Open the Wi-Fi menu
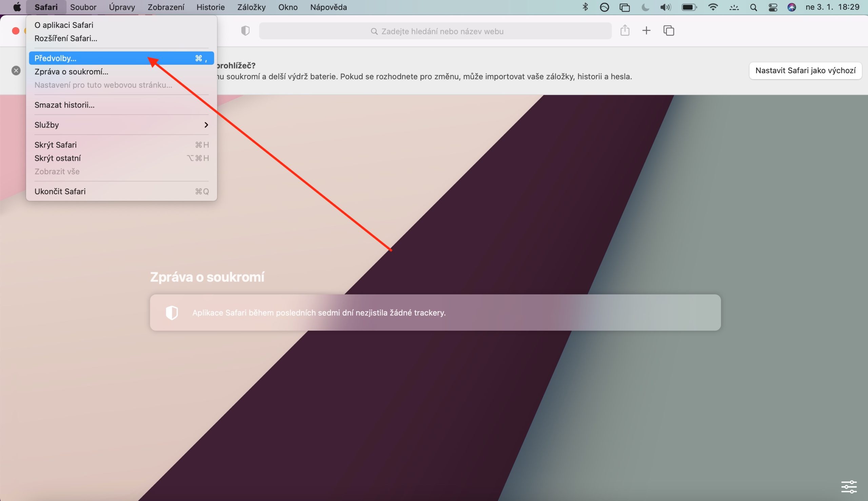The height and width of the screenshot is (501, 868). tap(713, 7)
